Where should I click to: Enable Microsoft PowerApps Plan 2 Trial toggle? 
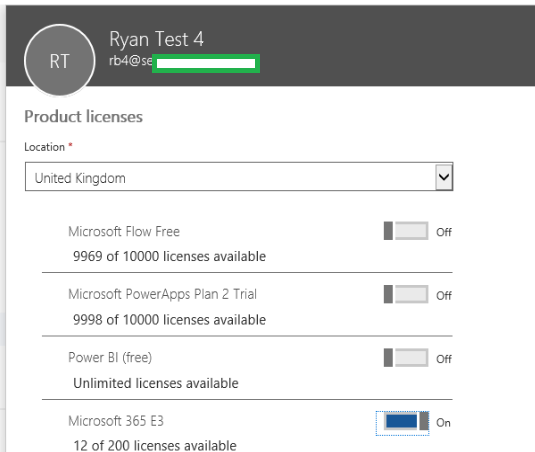coord(406,294)
